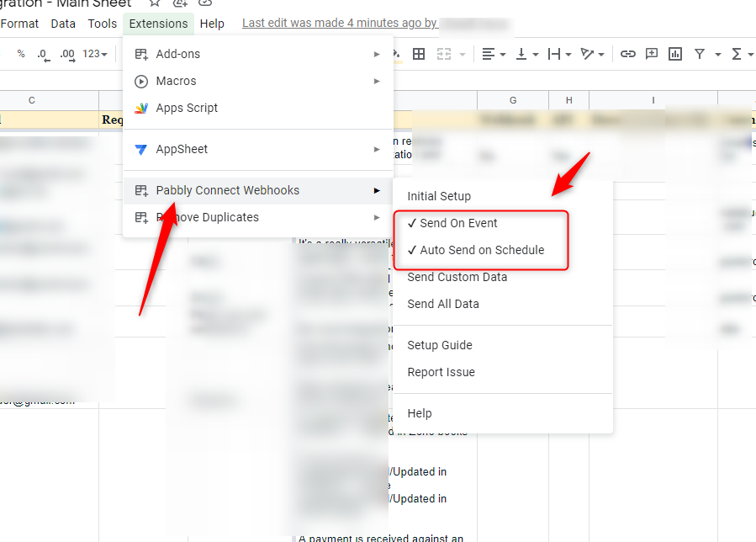Toggle Auto Send on Schedule option
The height and width of the screenshot is (542, 756).
tap(503, 250)
